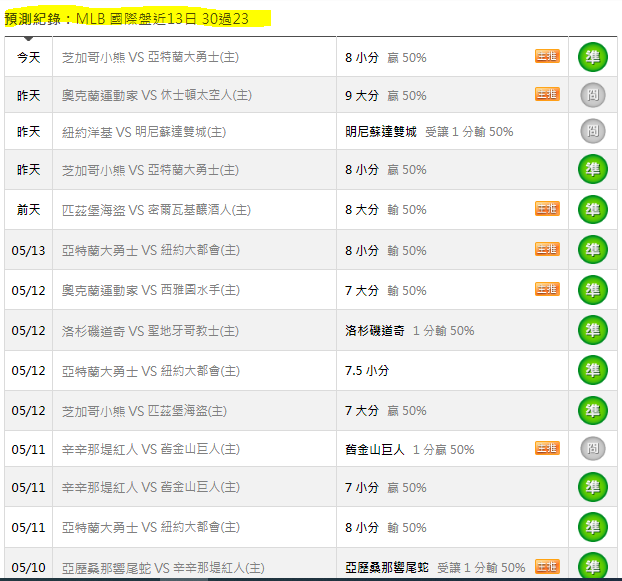The height and width of the screenshot is (581, 622).
Task: Open 紐約洋基 VS 明尼蘇達雙城(主) matchup
Action: tap(144, 132)
